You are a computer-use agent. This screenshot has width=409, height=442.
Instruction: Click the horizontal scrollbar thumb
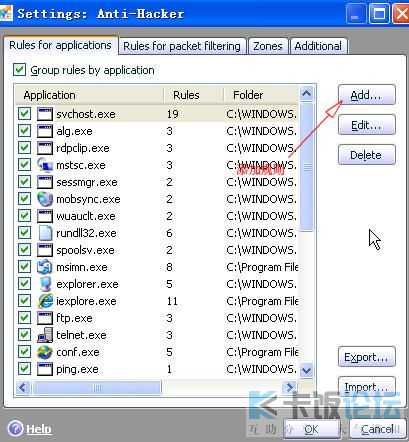pos(96,387)
